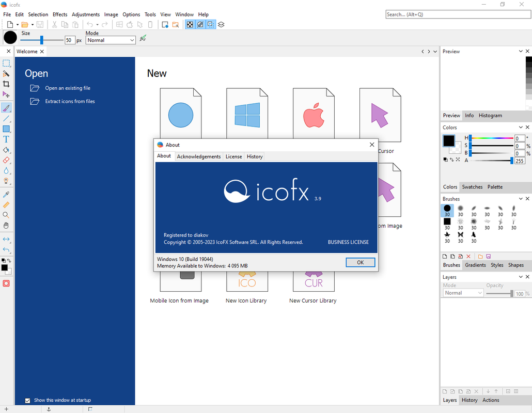Viewport: 532px width, 413px height.
Task: Click OK in the About dialog
Action: pyautogui.click(x=361, y=262)
